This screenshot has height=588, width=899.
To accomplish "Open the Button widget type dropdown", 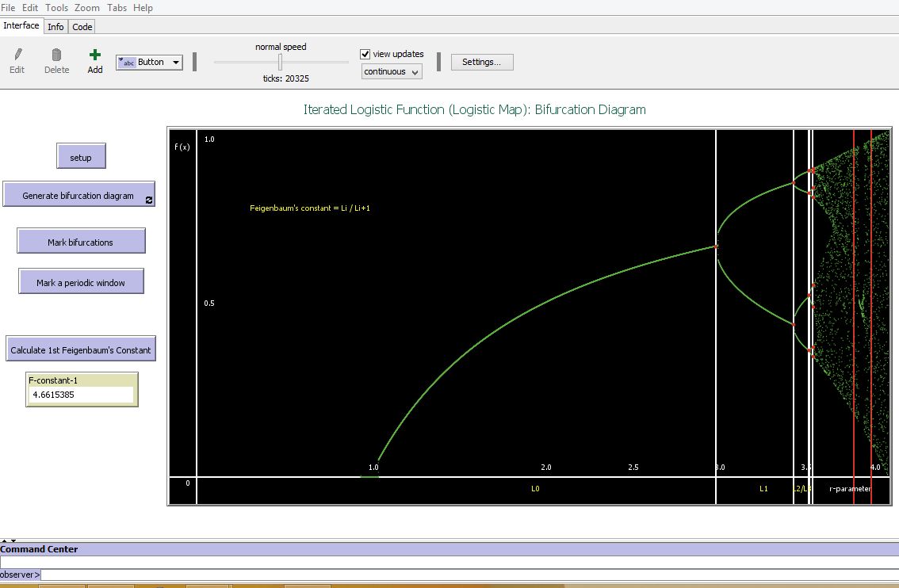I will (176, 62).
